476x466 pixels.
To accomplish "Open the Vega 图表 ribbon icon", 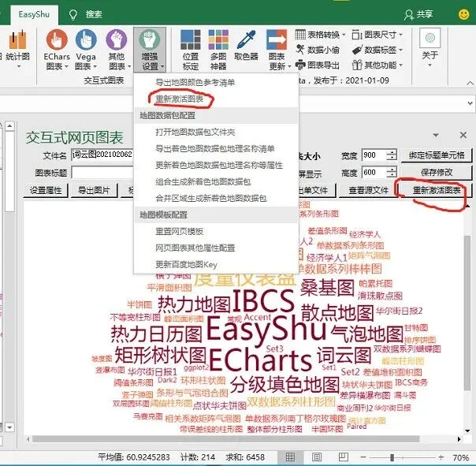I will coord(86,50).
